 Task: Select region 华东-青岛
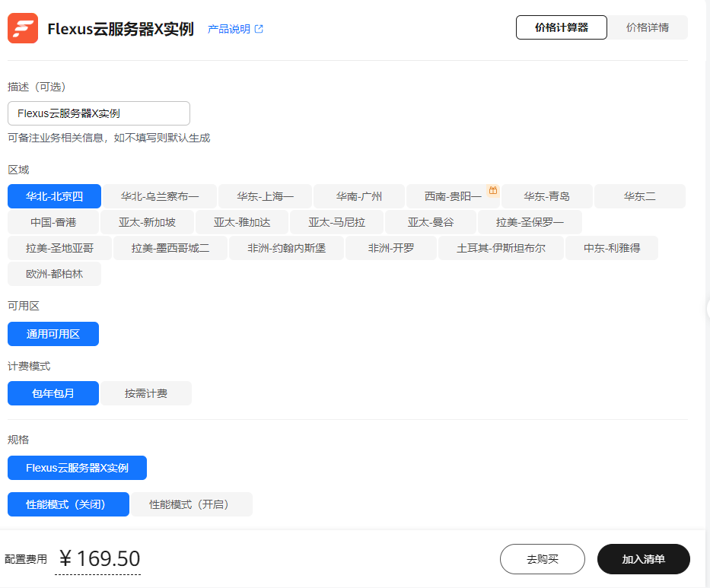pos(547,196)
